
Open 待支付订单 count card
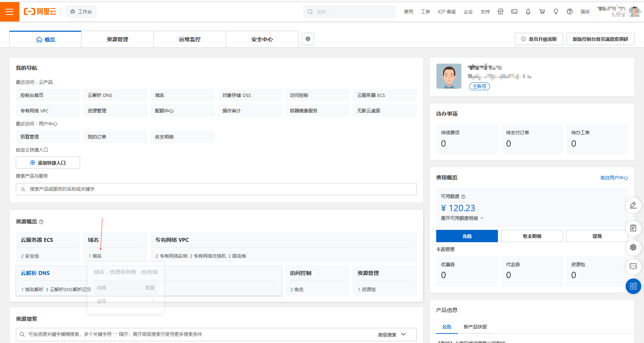point(532,139)
